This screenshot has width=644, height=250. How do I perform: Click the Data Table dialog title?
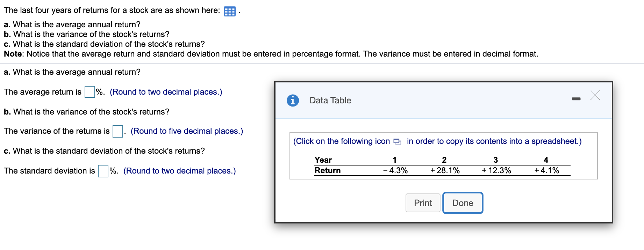pyautogui.click(x=330, y=101)
